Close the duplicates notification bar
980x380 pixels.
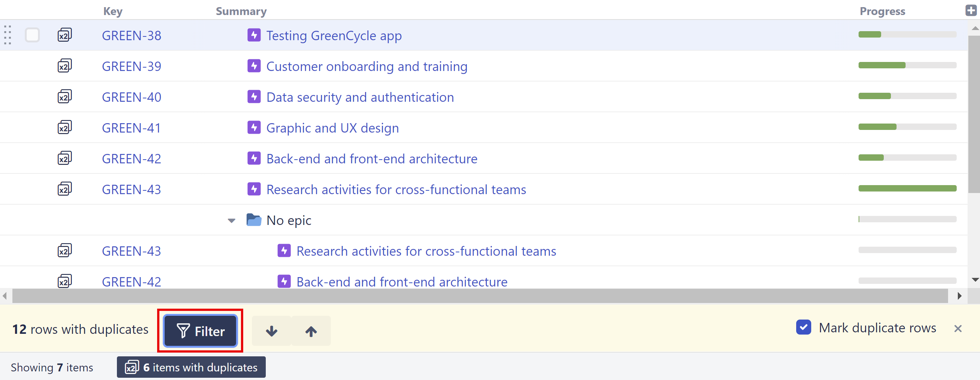(957, 328)
